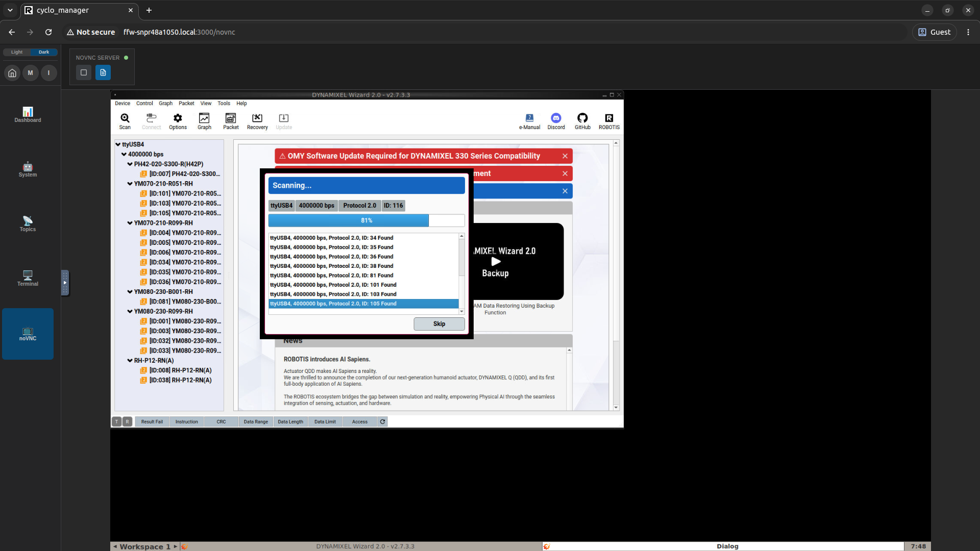Select the 'ID: 105 Found' scan result row
980x551 pixels.
click(x=363, y=304)
